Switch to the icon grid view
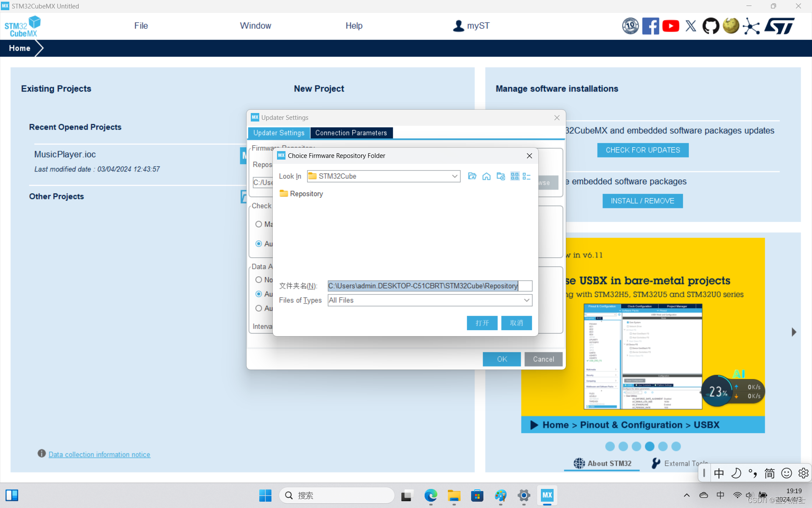Image resolution: width=812 pixels, height=508 pixels. [515, 176]
